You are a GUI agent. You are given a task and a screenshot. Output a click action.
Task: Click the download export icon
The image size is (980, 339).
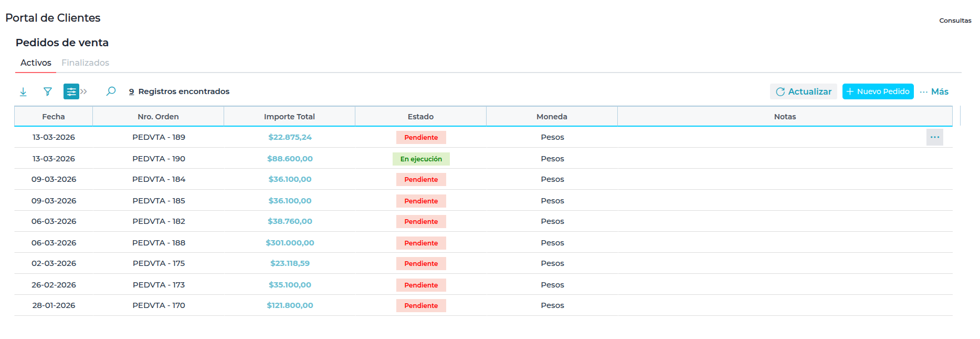tap(23, 92)
